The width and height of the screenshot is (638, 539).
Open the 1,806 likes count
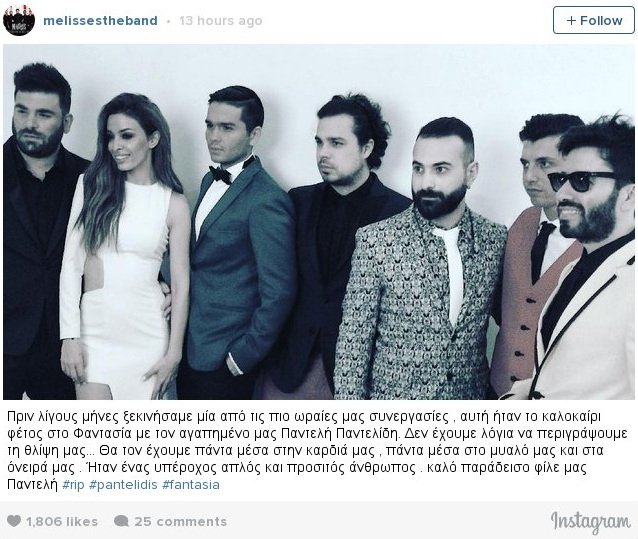(x=62, y=522)
